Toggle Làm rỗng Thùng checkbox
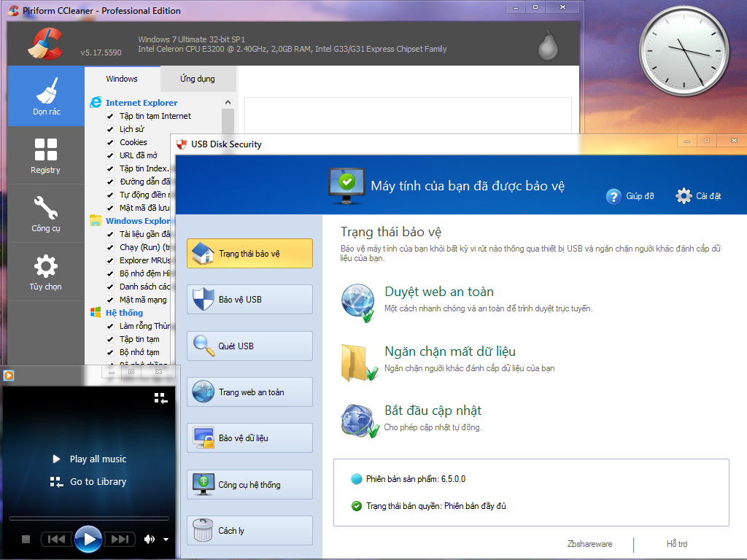Viewport: 747px width, 560px height. coord(110,326)
